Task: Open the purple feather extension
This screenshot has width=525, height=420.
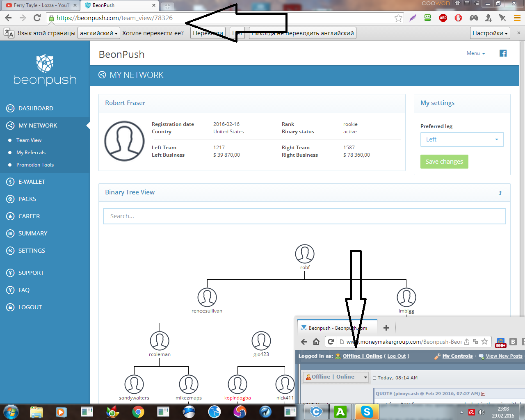Action: pyautogui.click(x=413, y=18)
